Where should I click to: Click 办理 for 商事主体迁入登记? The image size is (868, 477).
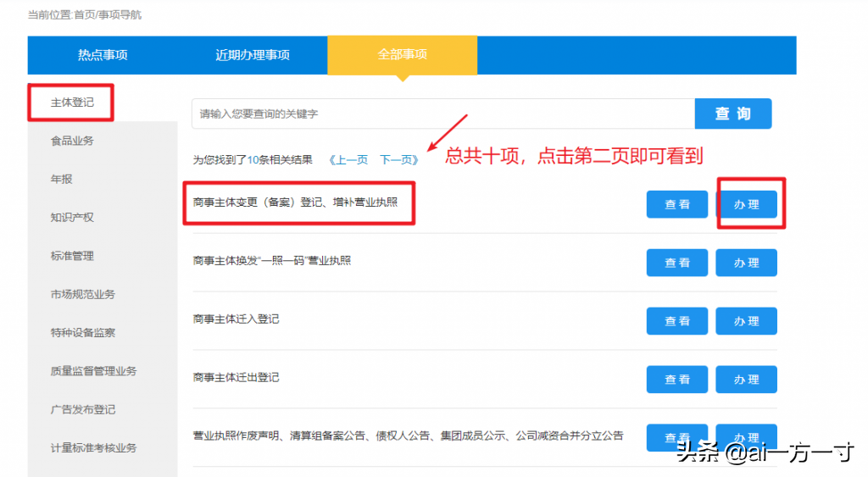click(746, 321)
